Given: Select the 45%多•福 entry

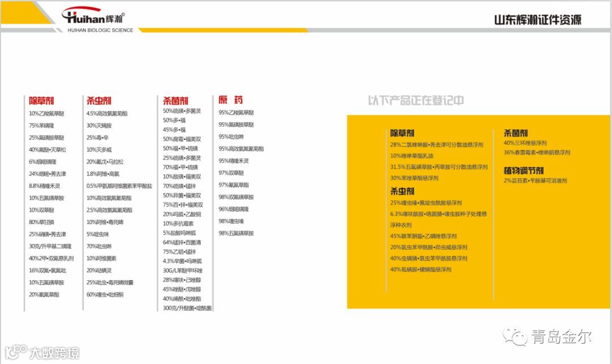Looking at the screenshot, I should (x=174, y=130).
